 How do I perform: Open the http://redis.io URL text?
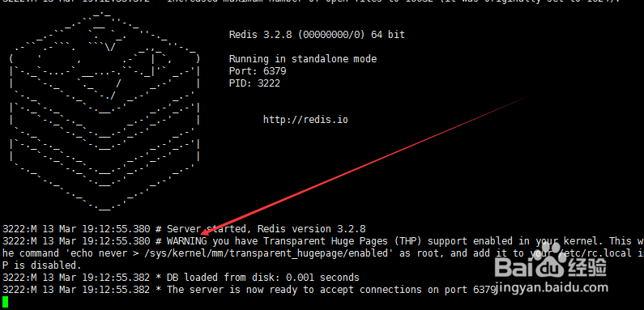[x=305, y=120]
